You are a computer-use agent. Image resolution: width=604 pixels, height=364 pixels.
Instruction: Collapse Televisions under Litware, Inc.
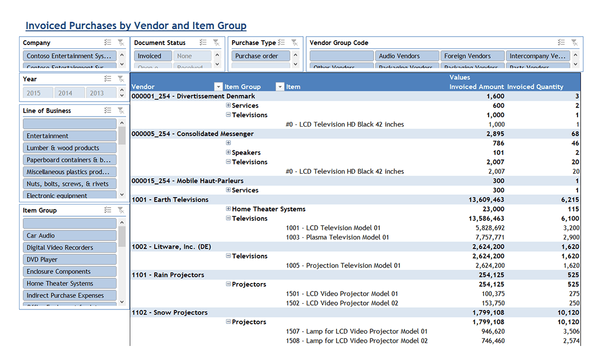coord(228,256)
